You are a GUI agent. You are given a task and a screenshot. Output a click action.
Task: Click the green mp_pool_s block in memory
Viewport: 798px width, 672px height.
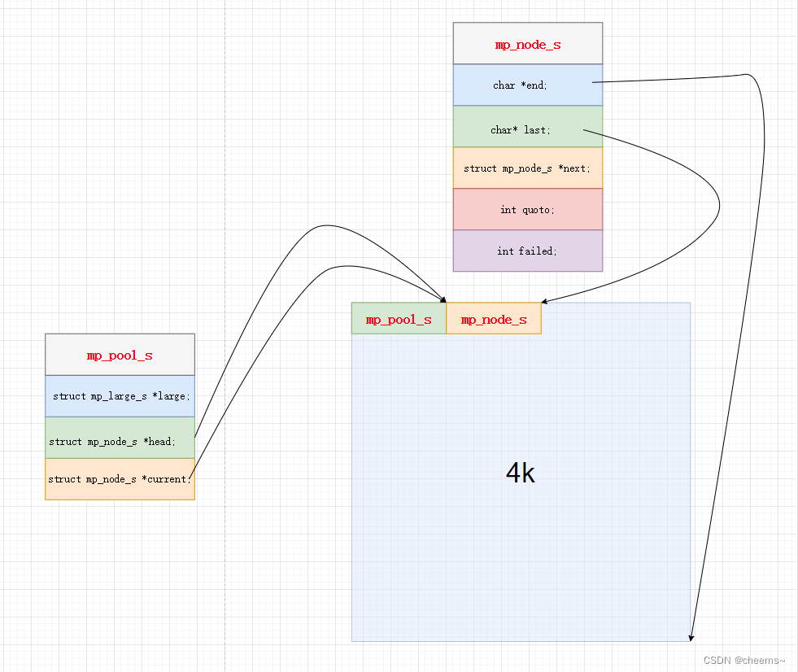tap(399, 319)
